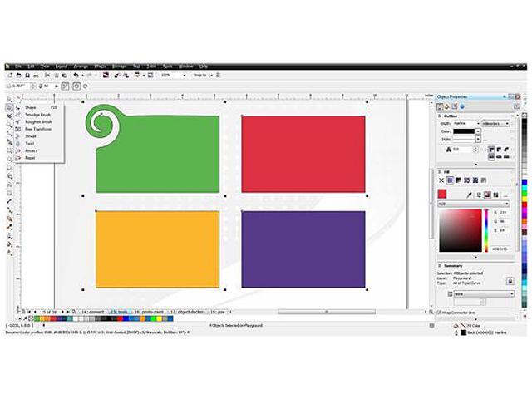Toggle the Wrap Connector Line checkbox
532x399 pixels.
pyautogui.click(x=441, y=310)
